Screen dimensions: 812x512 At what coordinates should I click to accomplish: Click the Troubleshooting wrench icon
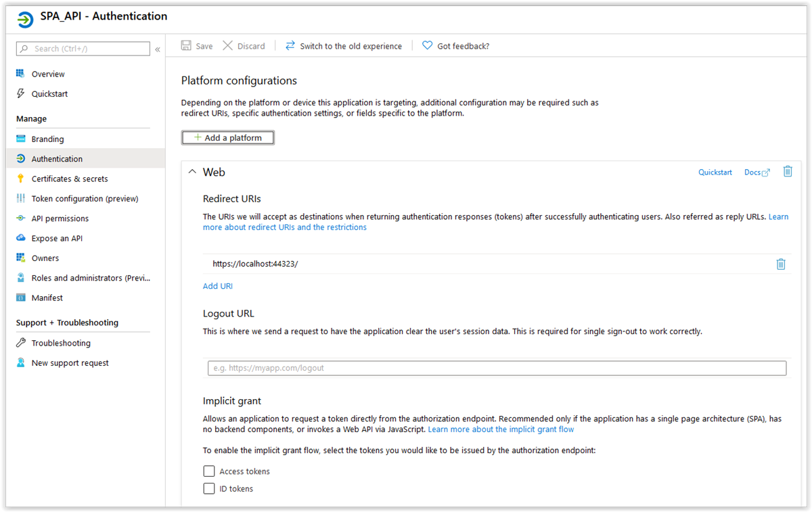21,343
